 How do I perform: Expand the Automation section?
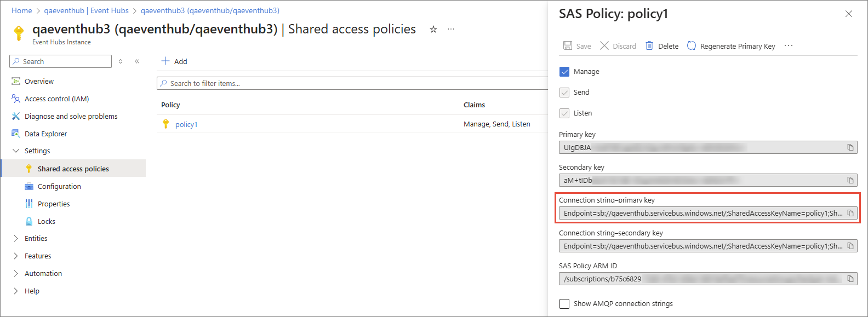coord(16,274)
